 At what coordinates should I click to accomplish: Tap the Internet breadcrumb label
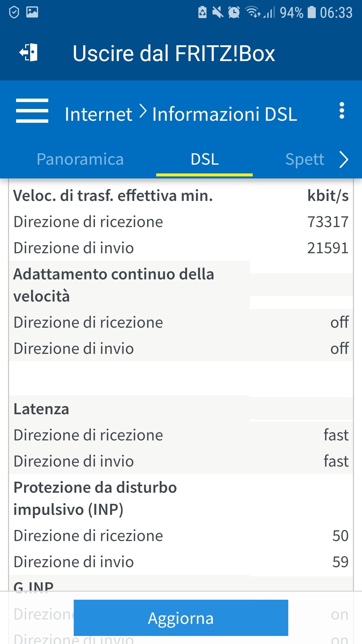pyautogui.click(x=98, y=114)
